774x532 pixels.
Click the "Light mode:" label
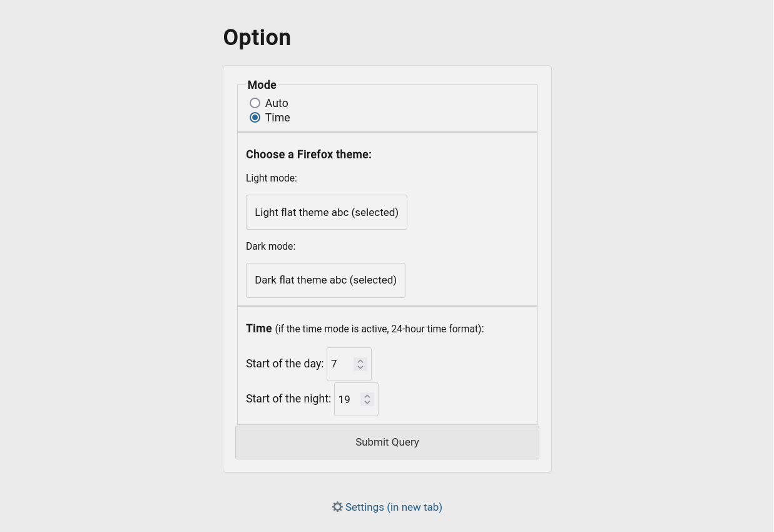272,178
